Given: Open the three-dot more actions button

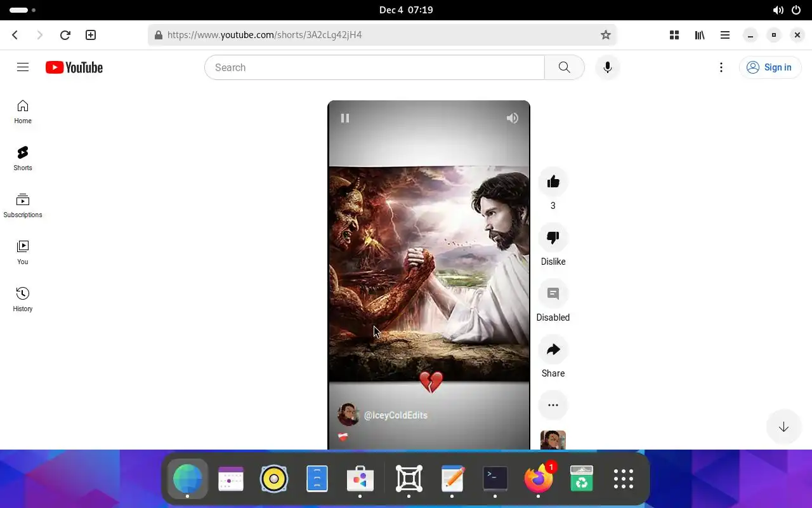Looking at the screenshot, I should pyautogui.click(x=553, y=405).
